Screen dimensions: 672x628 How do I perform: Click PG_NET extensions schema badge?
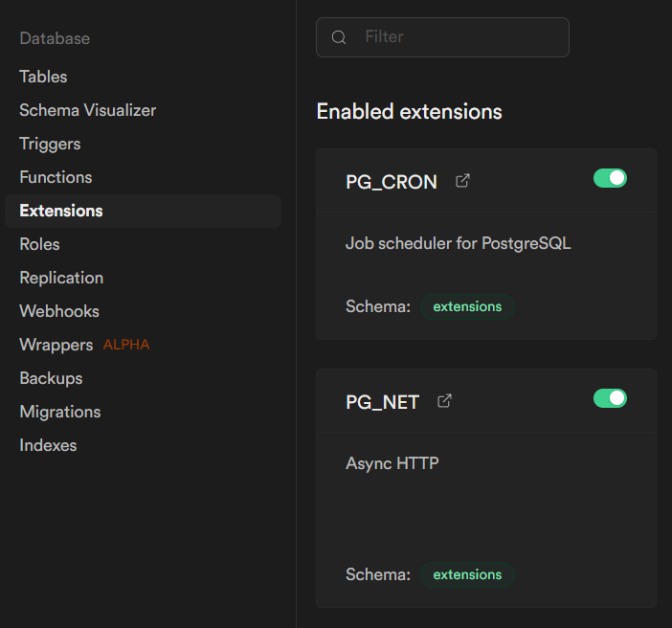(467, 575)
